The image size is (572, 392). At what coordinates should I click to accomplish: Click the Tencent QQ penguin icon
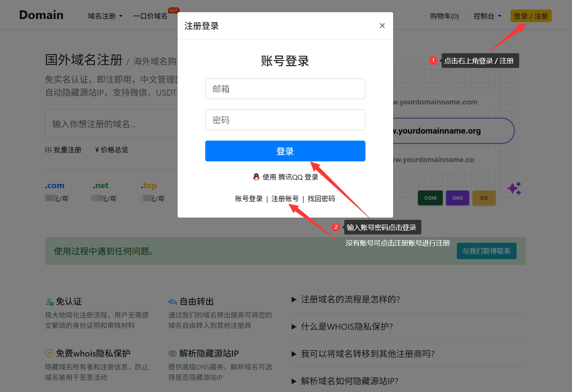coord(256,177)
